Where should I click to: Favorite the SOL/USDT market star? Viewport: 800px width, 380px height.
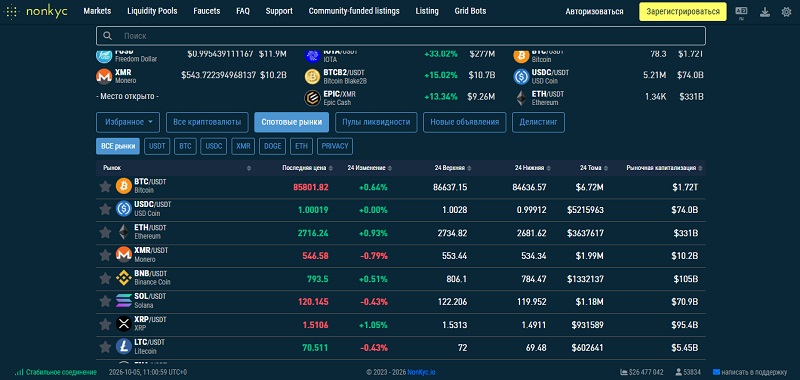tap(105, 301)
